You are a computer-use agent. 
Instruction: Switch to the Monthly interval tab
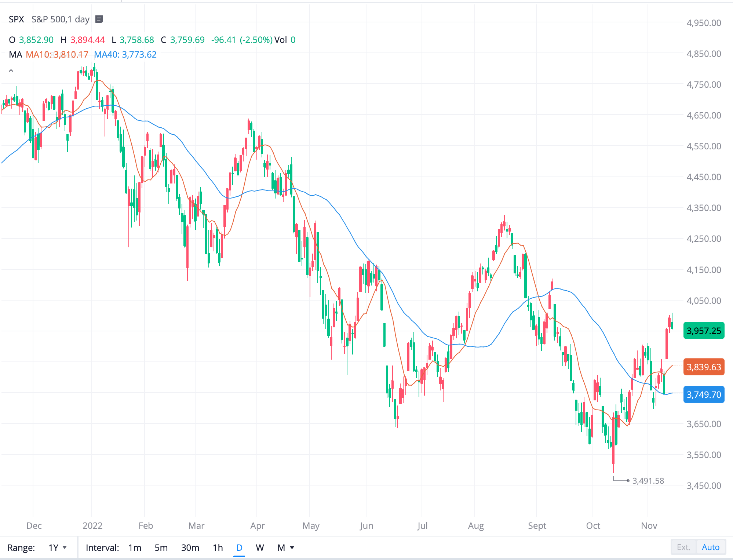pos(281,547)
